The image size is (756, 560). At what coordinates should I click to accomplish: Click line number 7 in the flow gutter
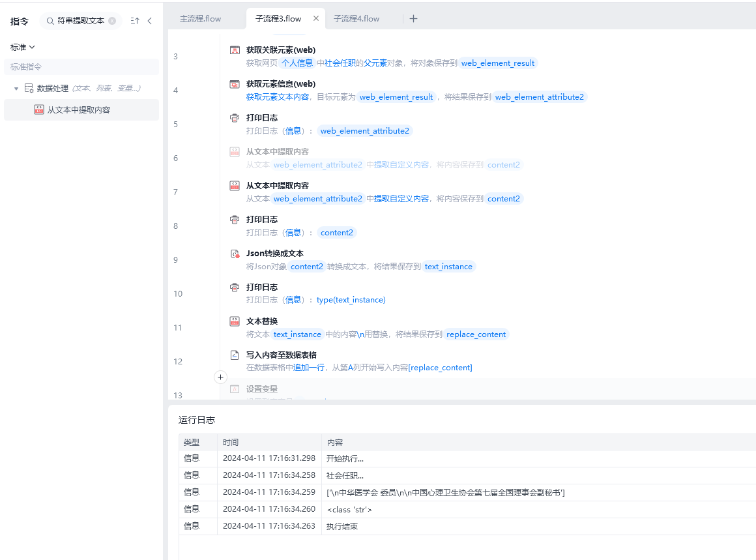[x=175, y=192]
